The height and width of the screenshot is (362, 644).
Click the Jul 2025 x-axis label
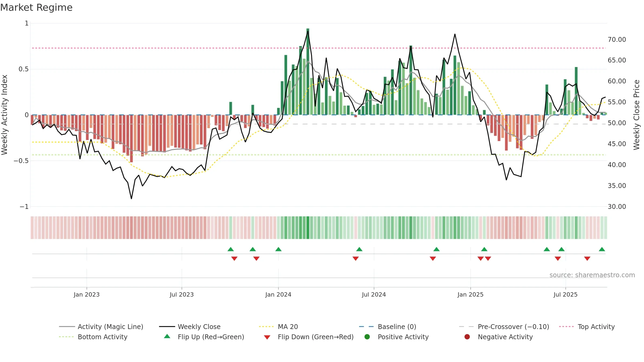coord(565,294)
